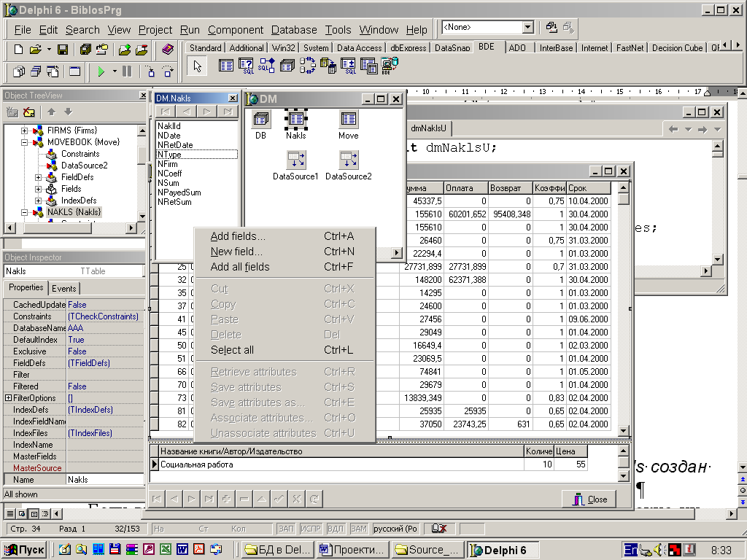Expand the FIRMS {Firms} tree node

[x=24, y=131]
